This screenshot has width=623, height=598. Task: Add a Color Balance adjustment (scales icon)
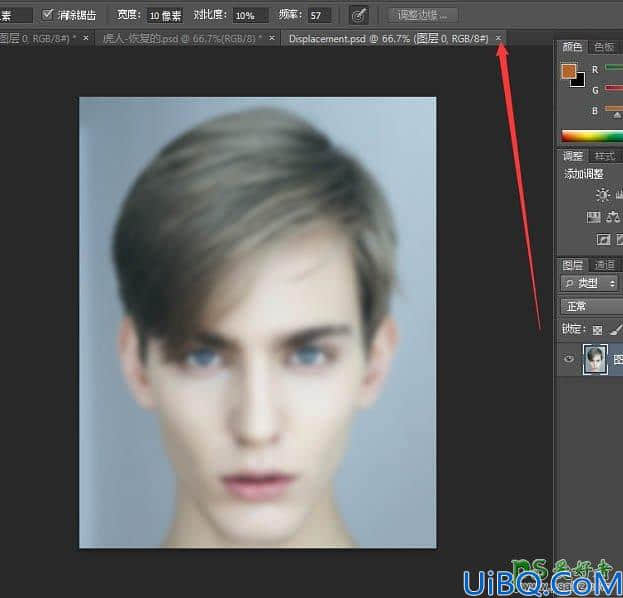click(613, 217)
